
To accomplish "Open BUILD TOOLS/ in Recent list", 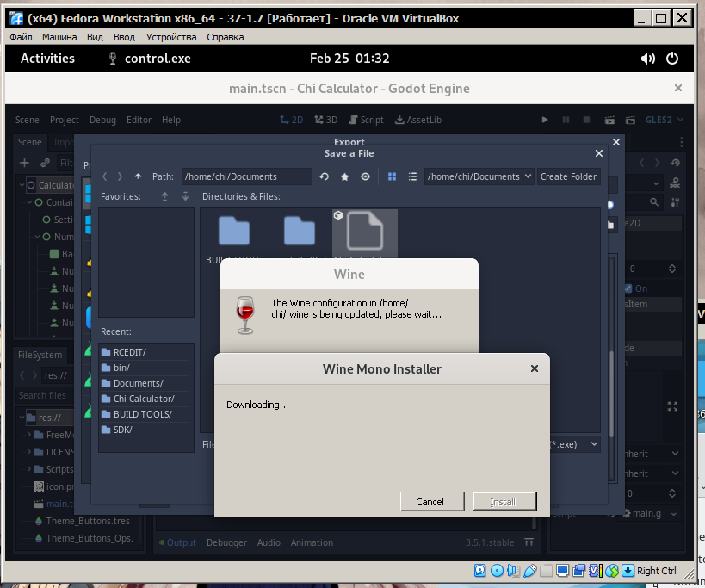I will coord(146,414).
